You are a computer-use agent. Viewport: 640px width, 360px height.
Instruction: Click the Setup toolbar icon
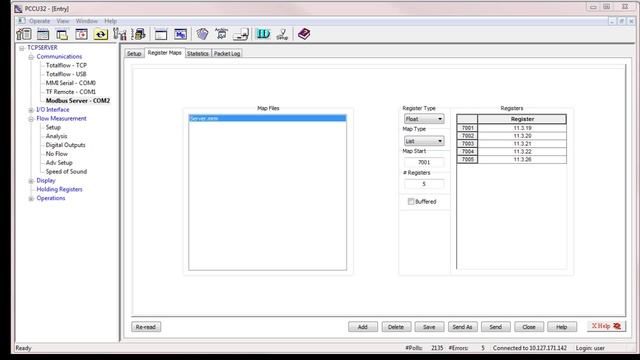click(282, 34)
